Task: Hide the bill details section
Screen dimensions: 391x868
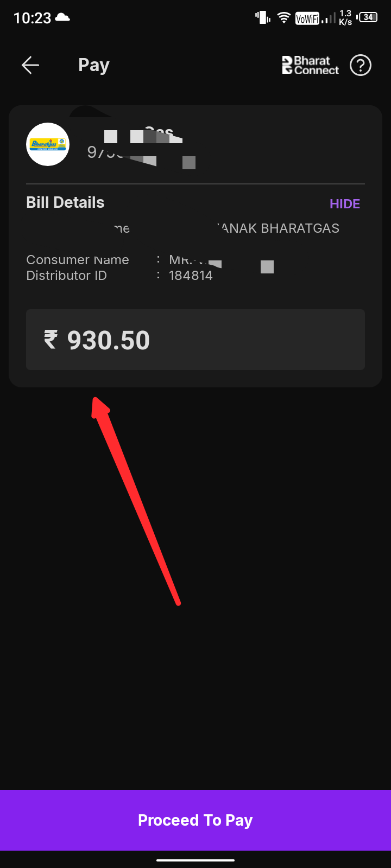Action: [345, 204]
